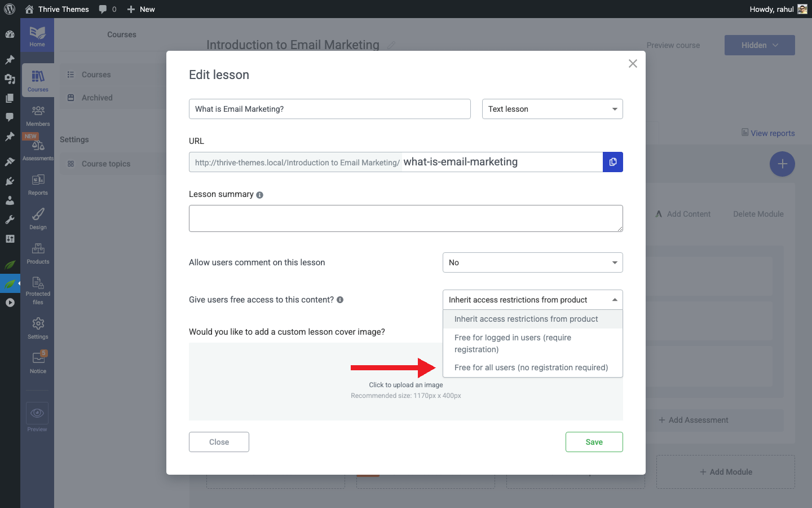
Task: Choose Free for logged in users option
Action: [512, 343]
